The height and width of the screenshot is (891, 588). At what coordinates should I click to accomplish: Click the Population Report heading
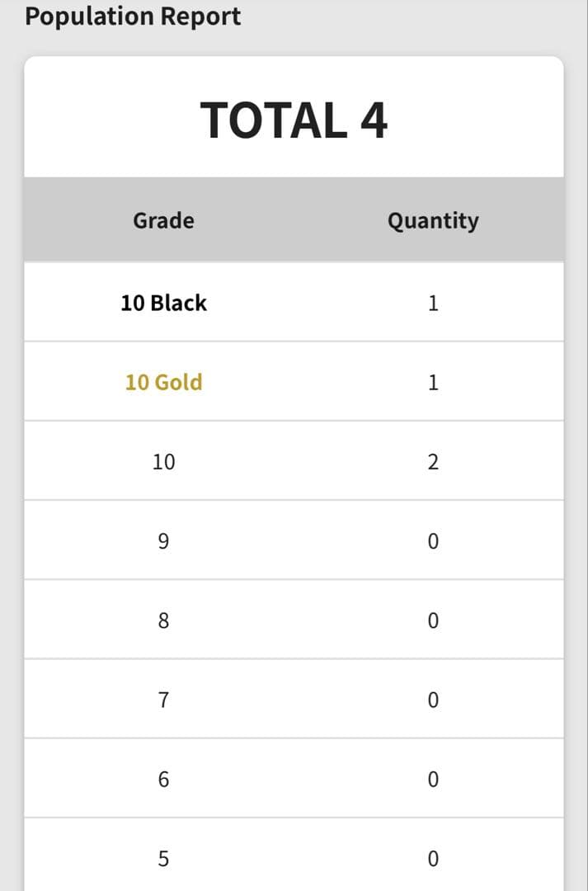(x=133, y=16)
